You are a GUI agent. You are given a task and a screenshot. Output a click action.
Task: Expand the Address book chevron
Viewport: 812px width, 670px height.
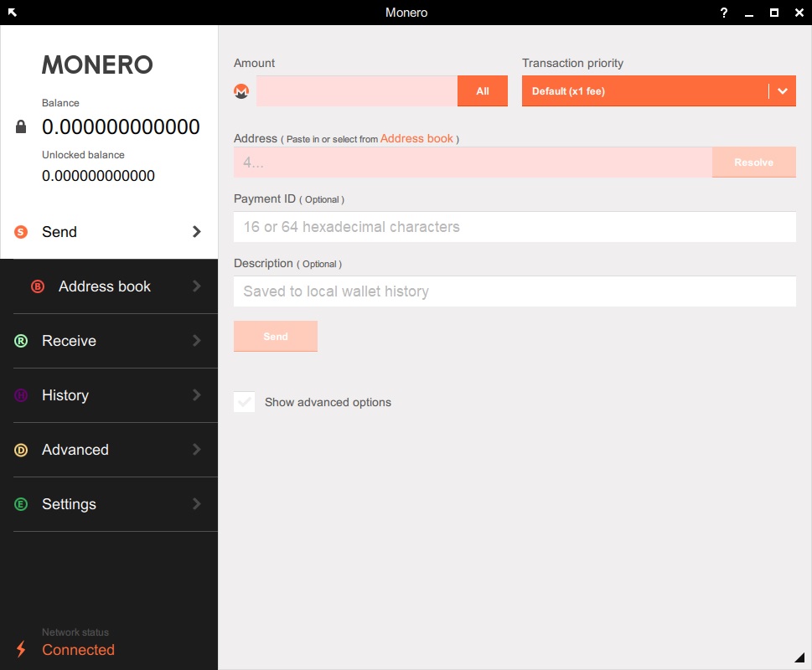(196, 286)
